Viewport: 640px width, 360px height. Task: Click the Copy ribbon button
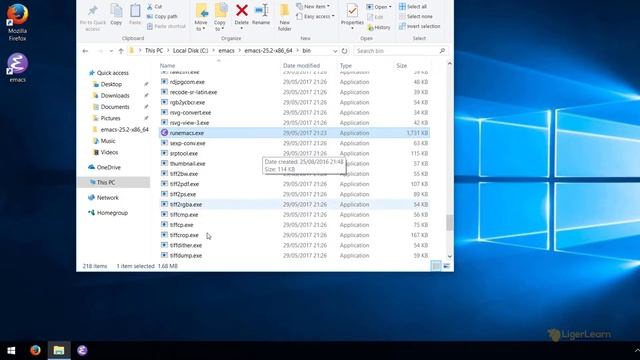(116, 16)
